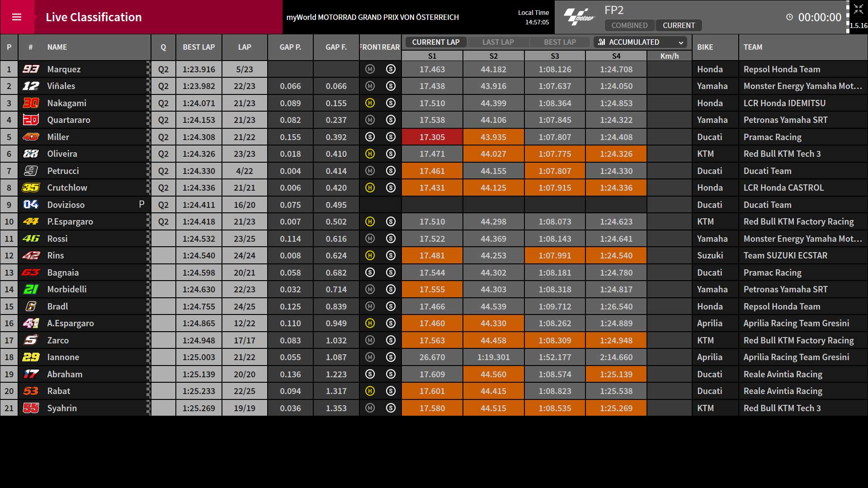Image resolution: width=868 pixels, height=488 pixels.
Task: Click Zarco's soft rear tyre icon
Action: pos(391,340)
